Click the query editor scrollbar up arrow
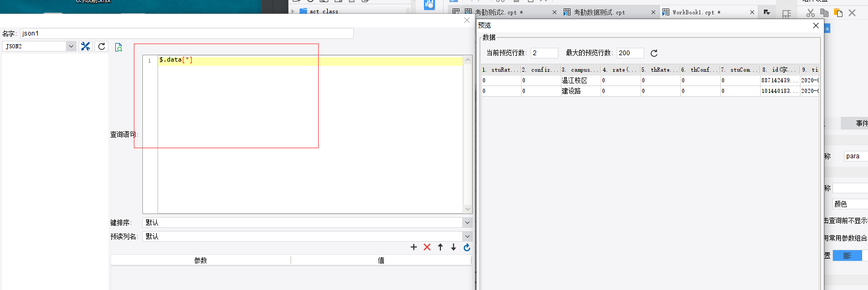The width and height of the screenshot is (868, 290). pos(467,60)
